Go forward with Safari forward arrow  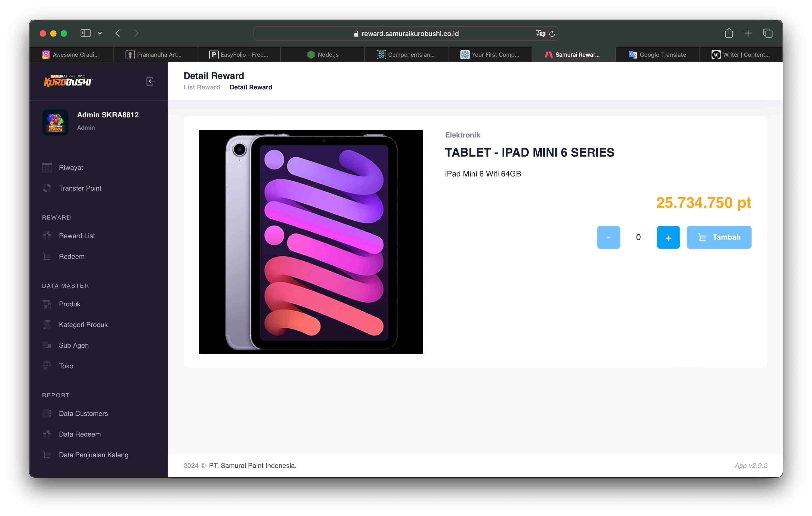click(x=136, y=33)
